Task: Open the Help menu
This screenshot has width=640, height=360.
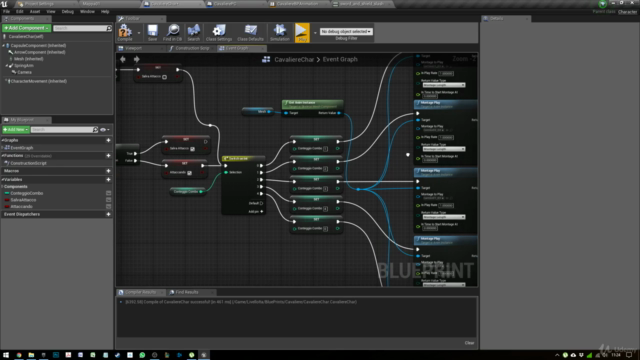Action: click(105, 11)
